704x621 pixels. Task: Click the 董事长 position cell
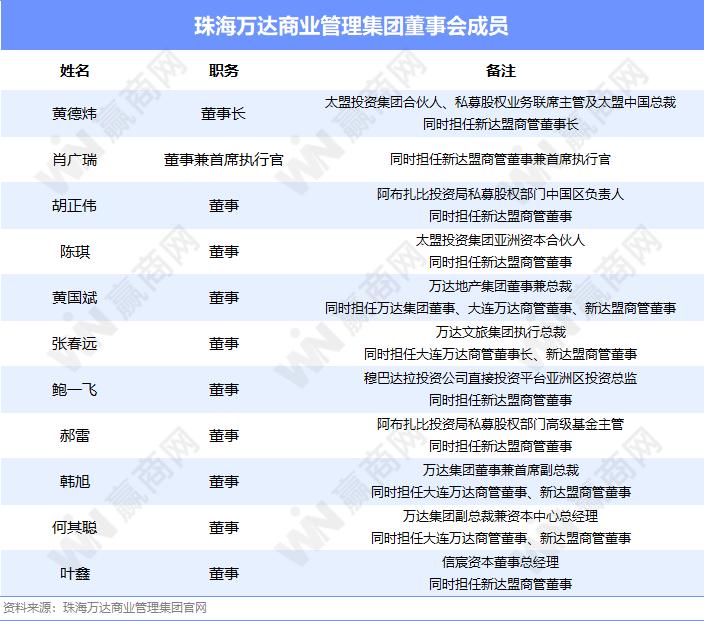point(224,114)
